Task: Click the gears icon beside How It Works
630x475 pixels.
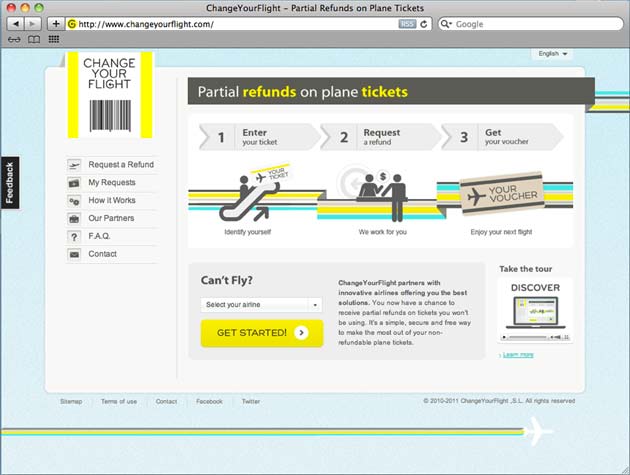Action: 74,201
